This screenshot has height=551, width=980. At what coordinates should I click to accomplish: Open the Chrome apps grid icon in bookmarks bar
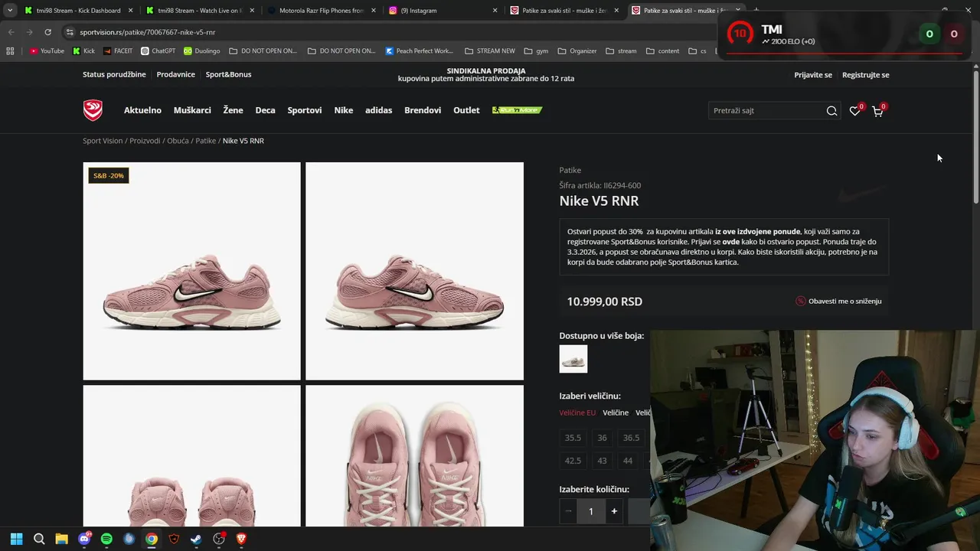(10, 51)
